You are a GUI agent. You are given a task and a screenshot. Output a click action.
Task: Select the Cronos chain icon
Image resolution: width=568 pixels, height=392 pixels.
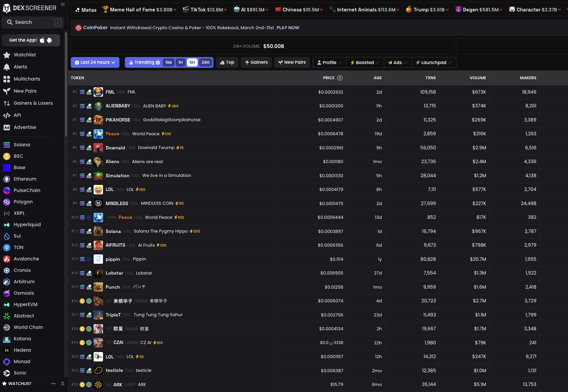point(7,270)
